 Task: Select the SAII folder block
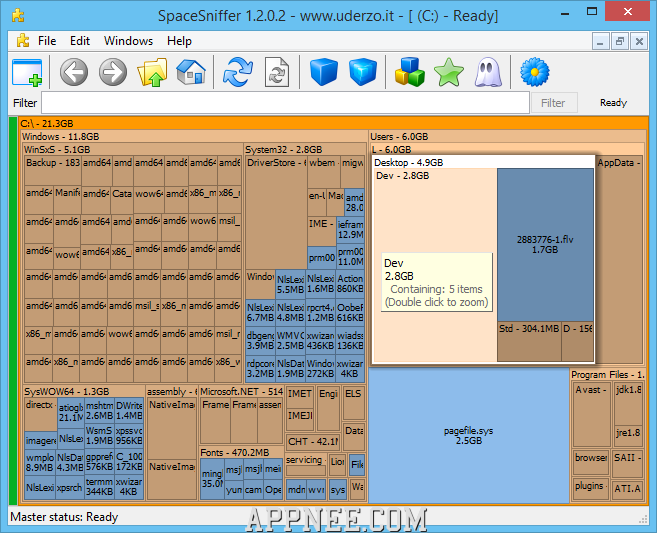coord(627,463)
